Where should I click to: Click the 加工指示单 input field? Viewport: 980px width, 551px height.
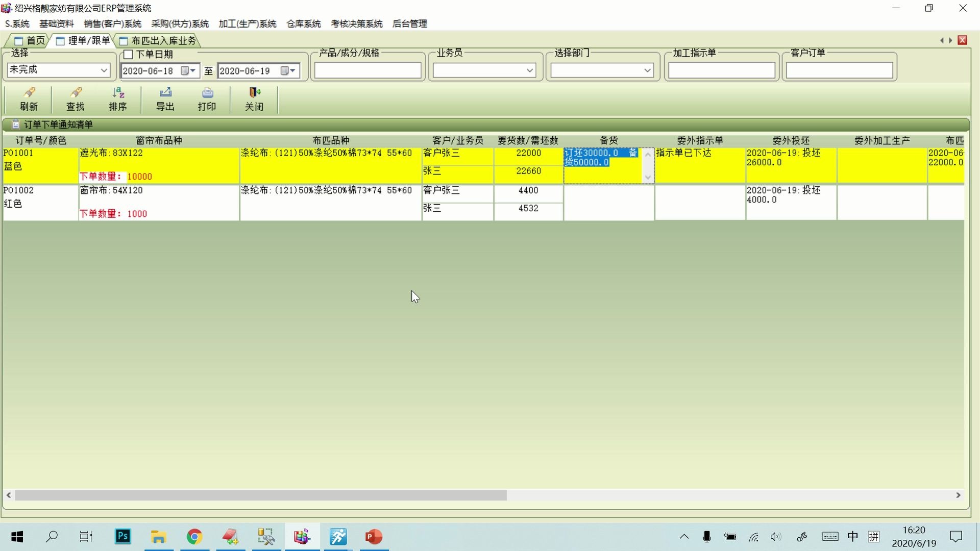722,70
